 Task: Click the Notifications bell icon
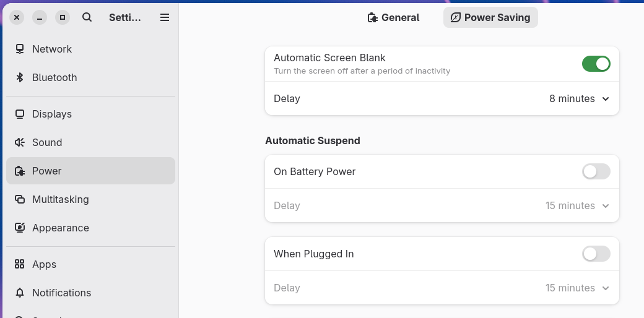point(20,293)
